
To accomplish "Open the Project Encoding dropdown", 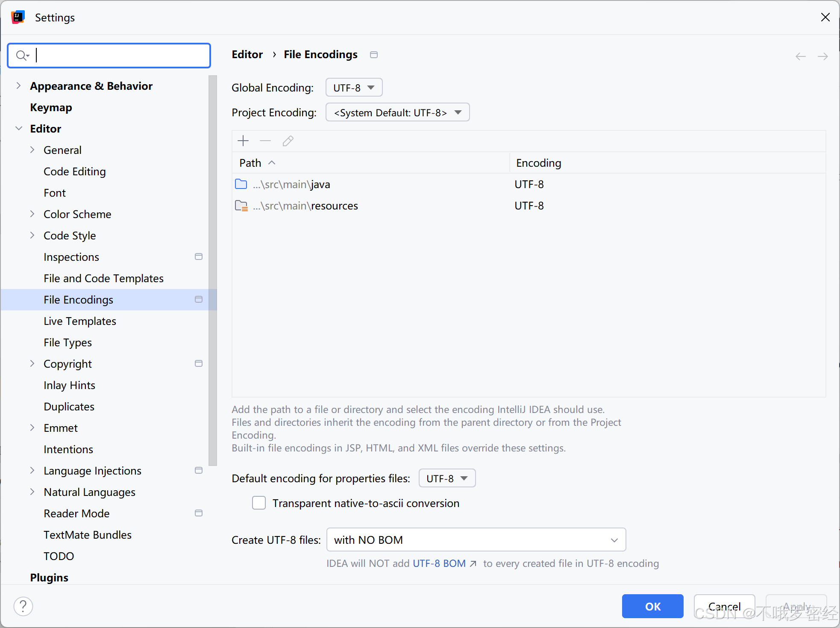I will pyautogui.click(x=397, y=112).
